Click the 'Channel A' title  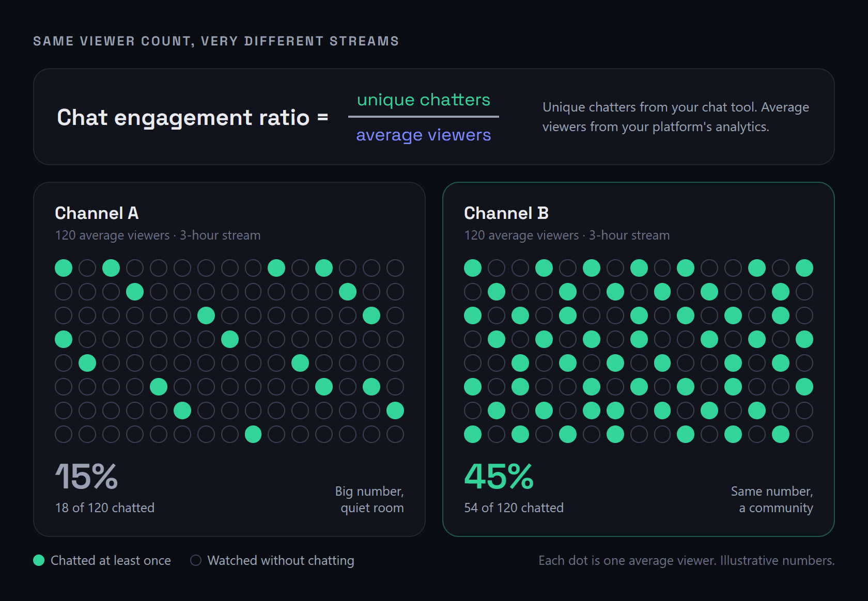pyautogui.click(x=97, y=213)
